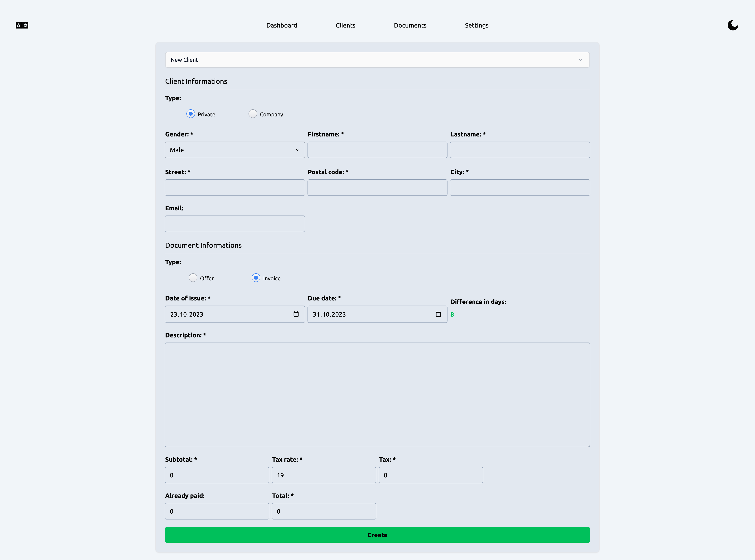
Task: Go to the Dashboard page
Action: click(x=282, y=25)
